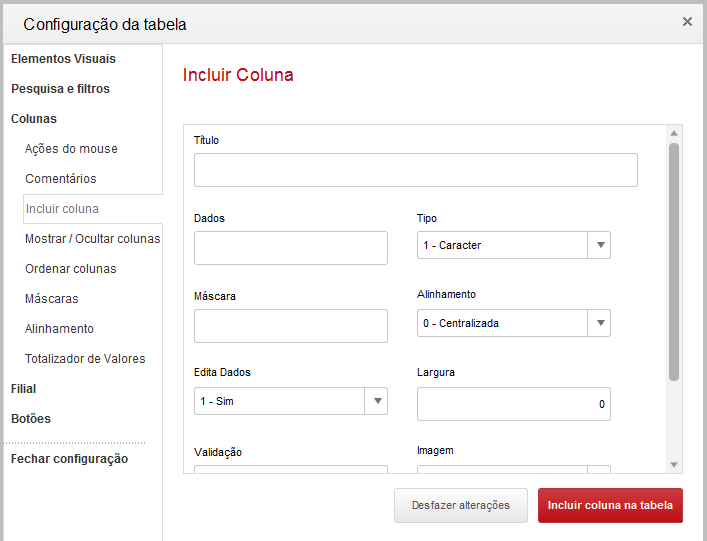The image size is (707, 541).
Task: Select Ações do mouse in sidebar
Action: click(71, 149)
